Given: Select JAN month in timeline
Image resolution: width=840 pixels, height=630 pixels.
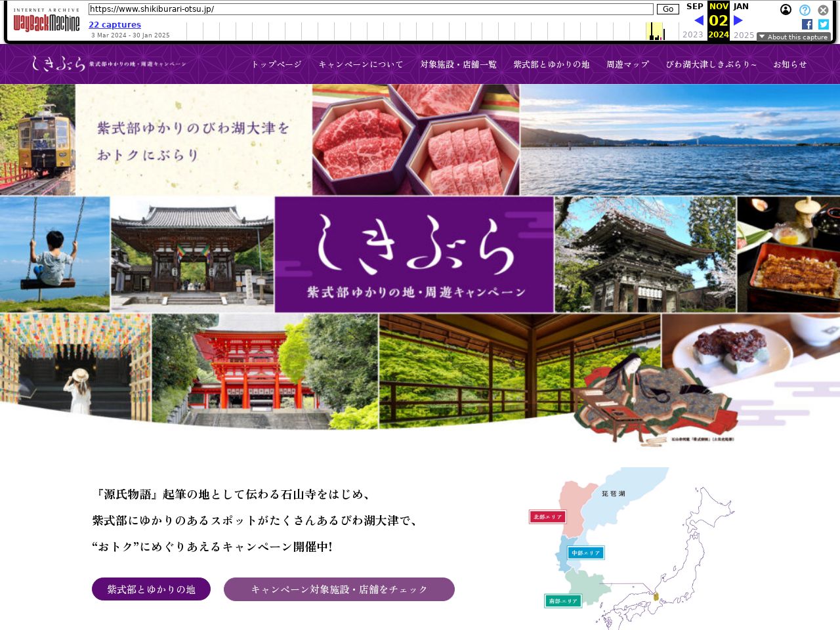Looking at the screenshot, I should tap(741, 7).
